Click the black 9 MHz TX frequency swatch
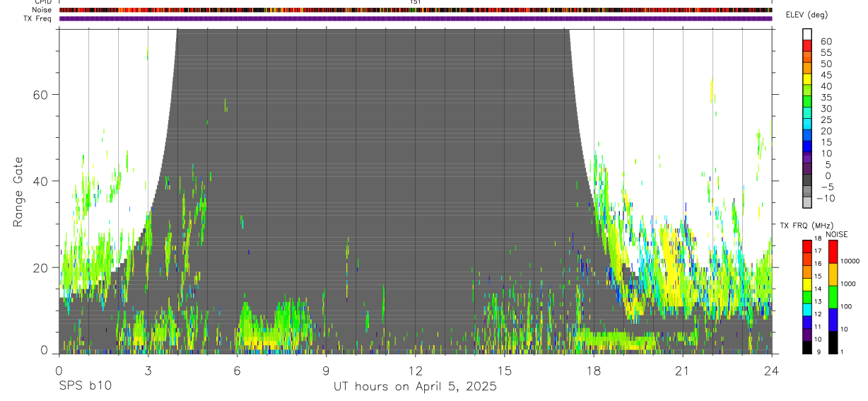868x401 pixels. (807, 347)
